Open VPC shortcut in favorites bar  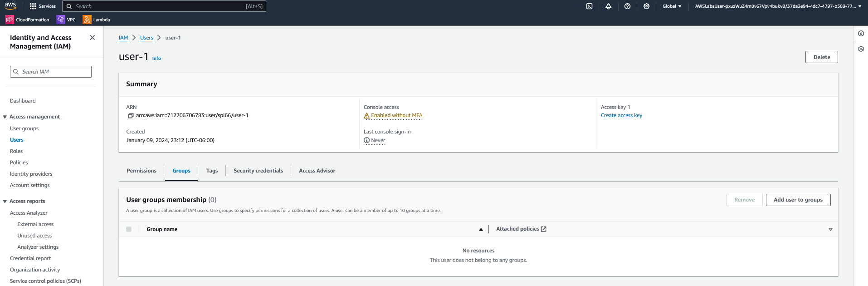[66, 20]
